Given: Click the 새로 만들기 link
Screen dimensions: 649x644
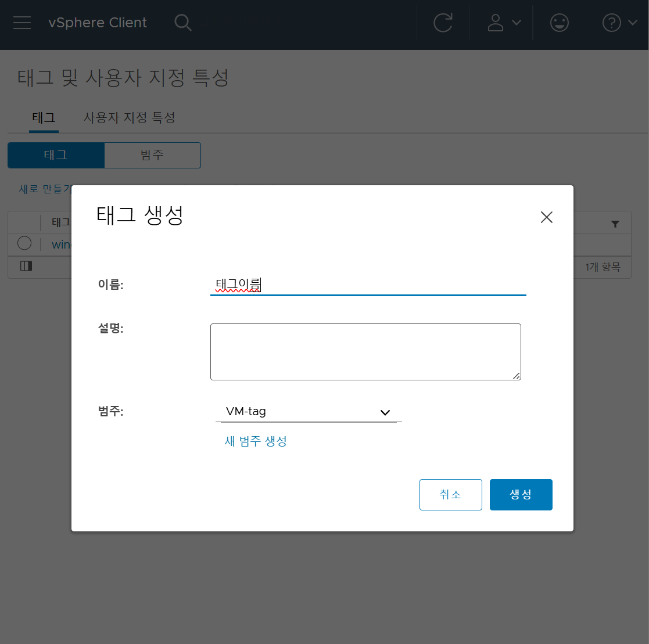Looking at the screenshot, I should pyautogui.click(x=45, y=189).
